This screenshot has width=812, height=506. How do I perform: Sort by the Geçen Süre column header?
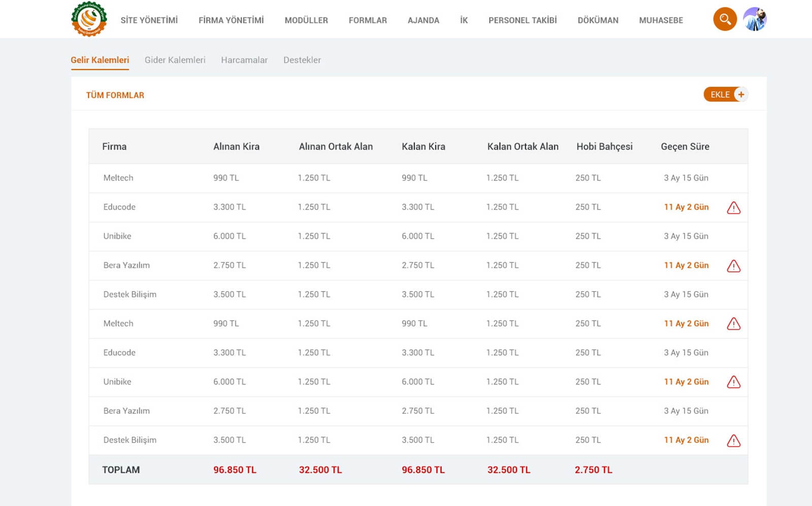685,147
